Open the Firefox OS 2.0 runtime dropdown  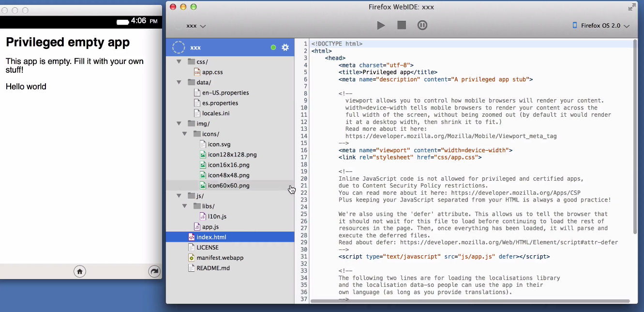[601, 26]
